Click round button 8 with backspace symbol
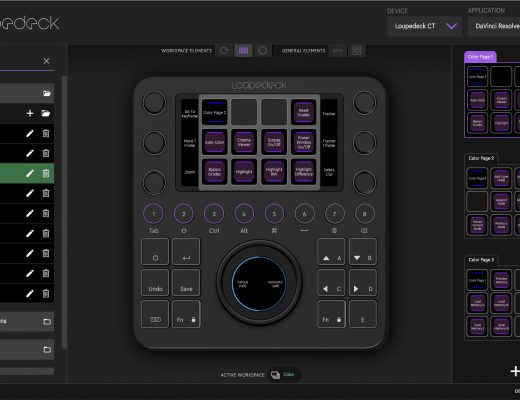Image resolution: width=520 pixels, height=400 pixels. click(x=364, y=214)
